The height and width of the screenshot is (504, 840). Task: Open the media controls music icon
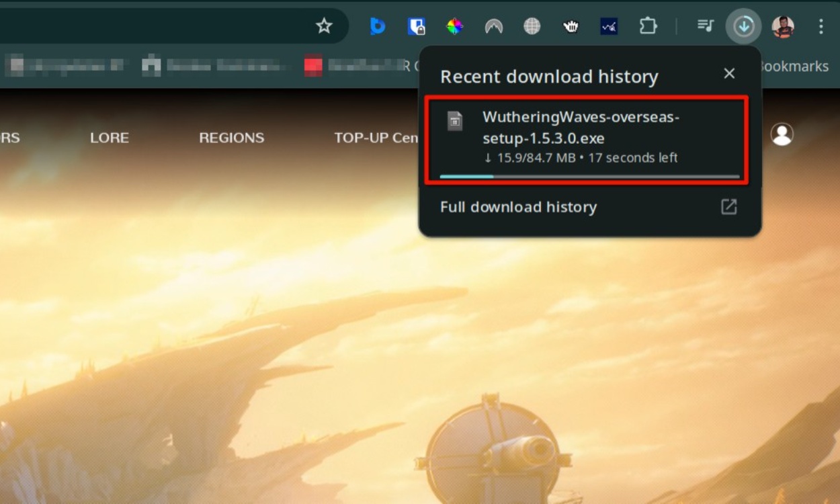pyautogui.click(x=705, y=26)
